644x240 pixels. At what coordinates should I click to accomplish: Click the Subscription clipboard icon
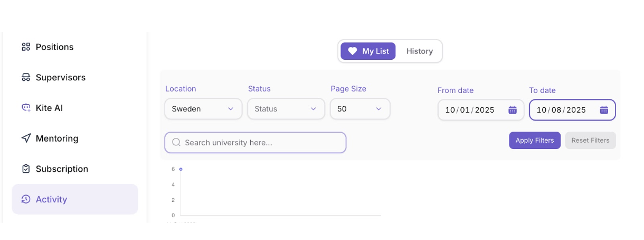[x=26, y=169]
